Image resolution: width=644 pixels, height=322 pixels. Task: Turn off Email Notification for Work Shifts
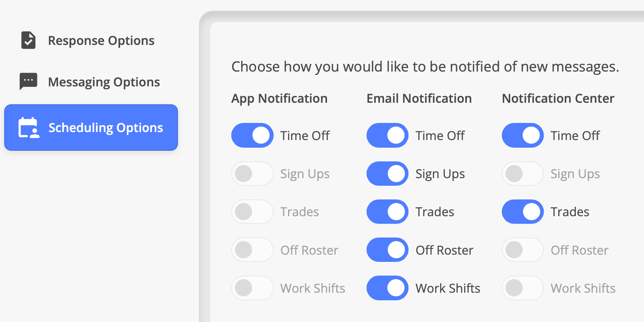(388, 288)
